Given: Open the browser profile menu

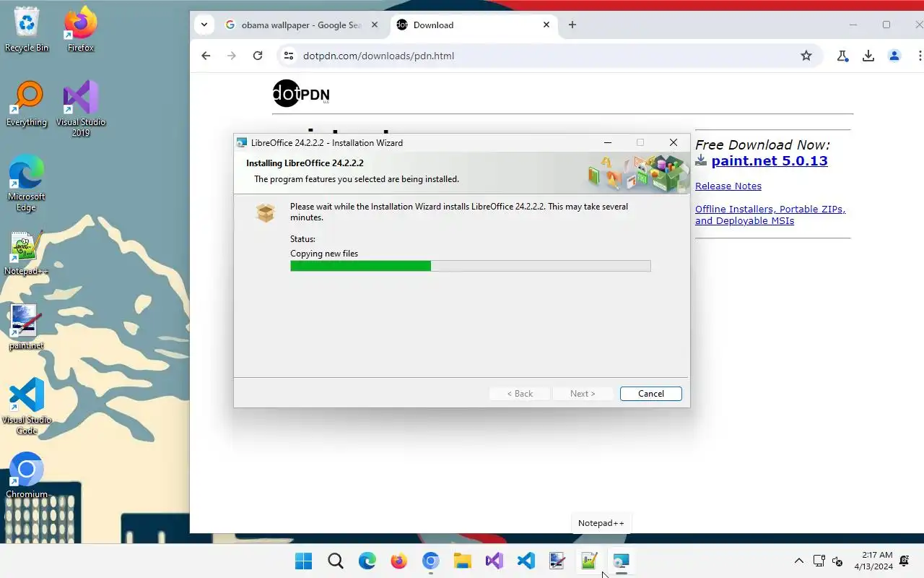Looking at the screenshot, I should coord(894,56).
